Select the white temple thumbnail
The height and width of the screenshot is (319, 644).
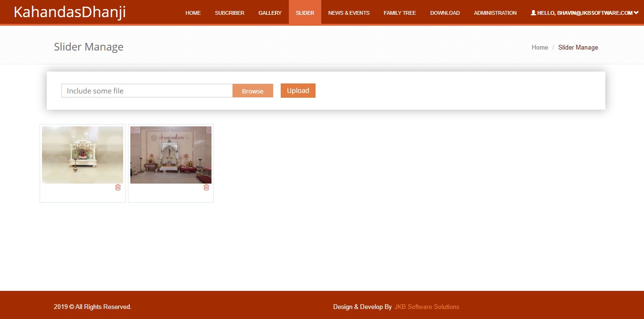pos(83,155)
